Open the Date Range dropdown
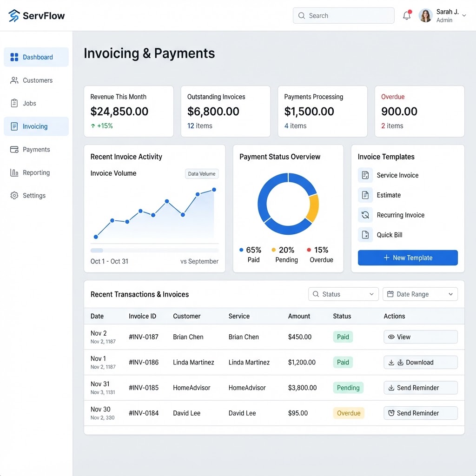 [x=420, y=294]
